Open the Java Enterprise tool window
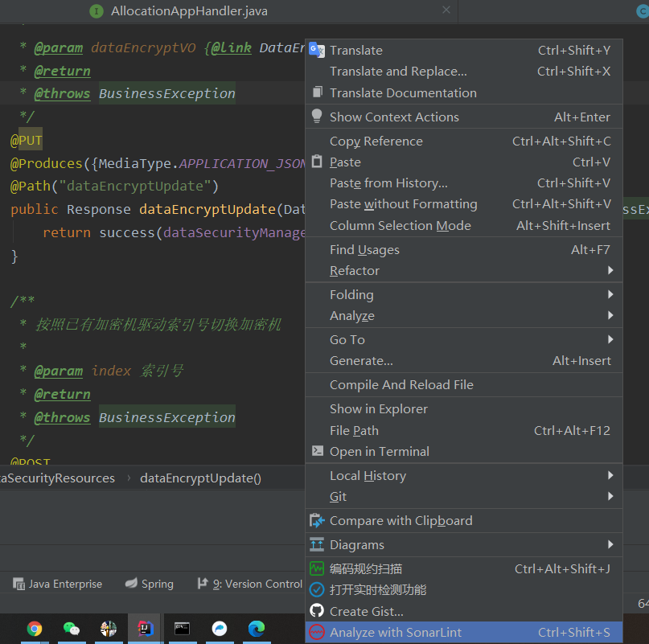The image size is (649, 644). pos(58,585)
